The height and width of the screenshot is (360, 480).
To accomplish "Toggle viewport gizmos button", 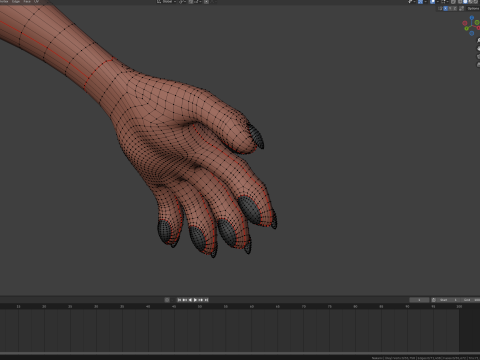I will click(x=420, y=1).
